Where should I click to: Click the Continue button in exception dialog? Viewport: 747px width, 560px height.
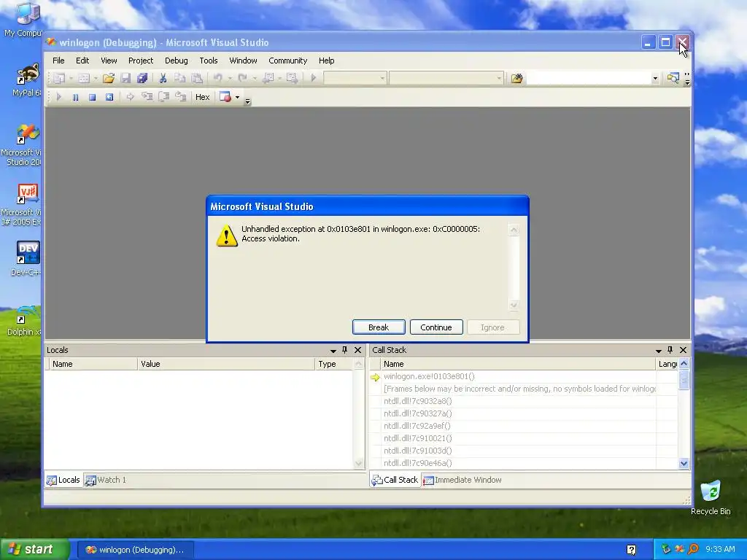click(436, 327)
